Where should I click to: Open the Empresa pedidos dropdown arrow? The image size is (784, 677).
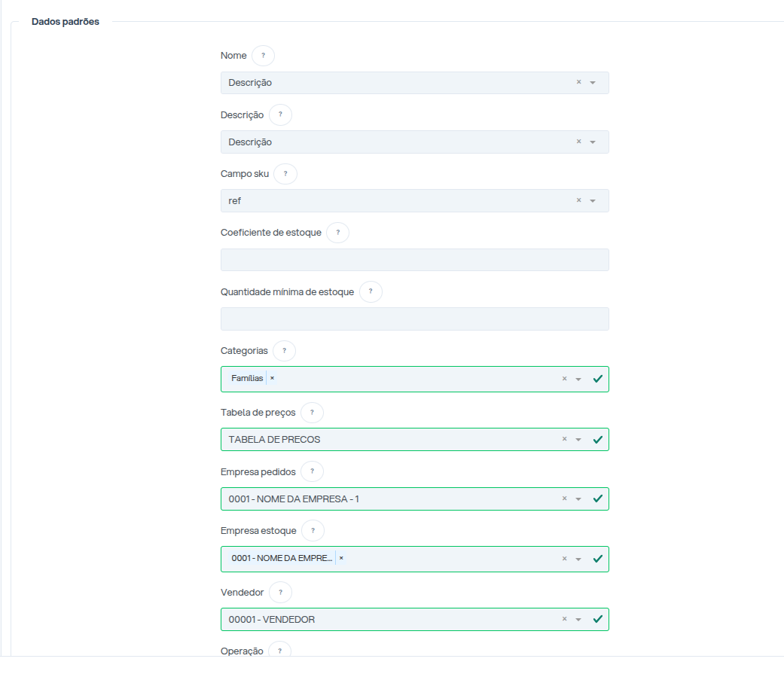pos(578,499)
